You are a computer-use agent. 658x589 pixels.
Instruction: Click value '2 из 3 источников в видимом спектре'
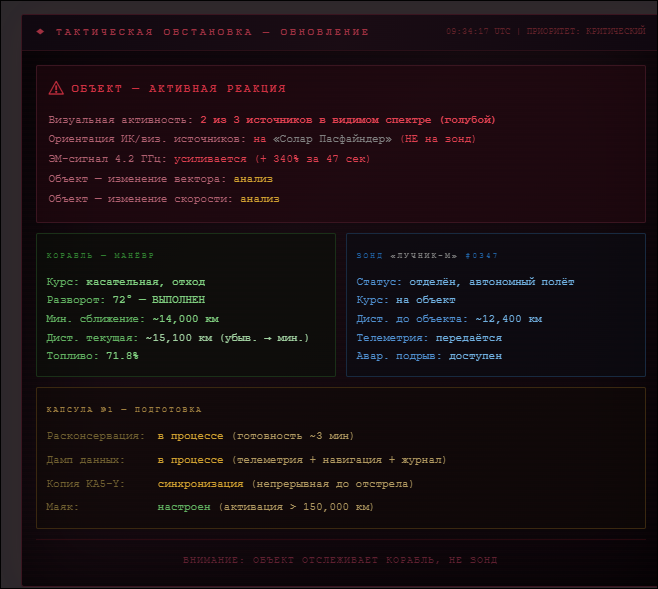pos(316,120)
